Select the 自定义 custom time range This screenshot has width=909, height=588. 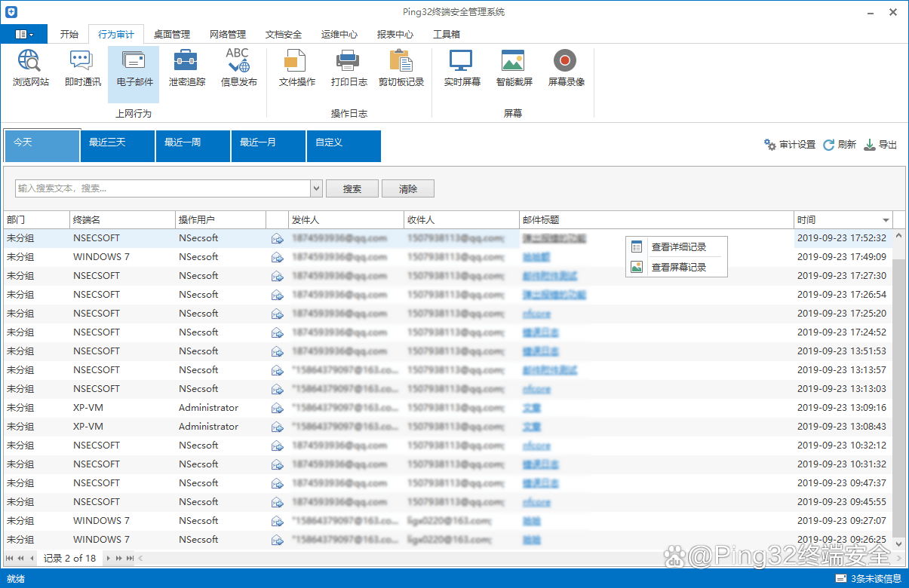pyautogui.click(x=344, y=145)
